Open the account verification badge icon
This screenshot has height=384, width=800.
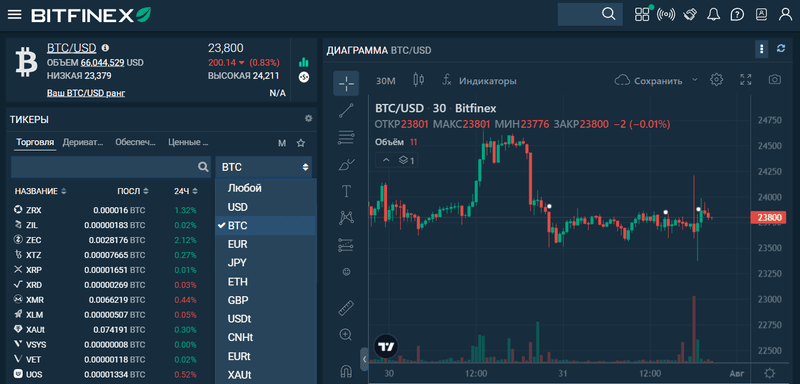(761, 14)
